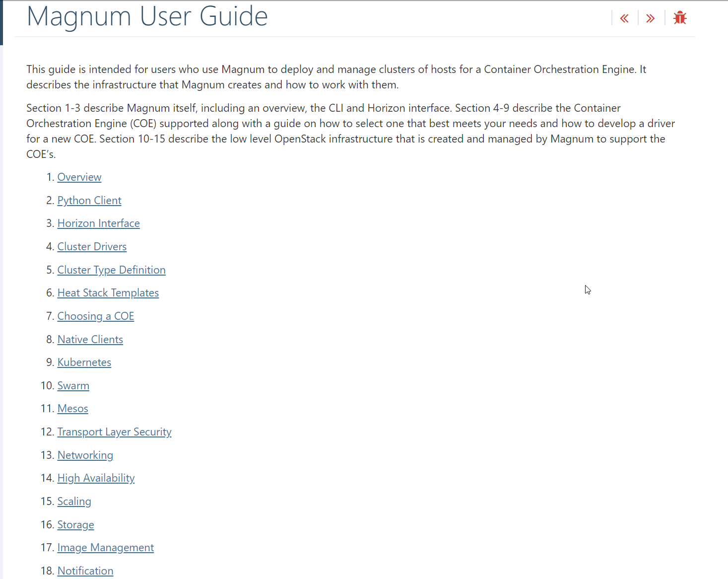Open the Notification section link

[85, 571]
